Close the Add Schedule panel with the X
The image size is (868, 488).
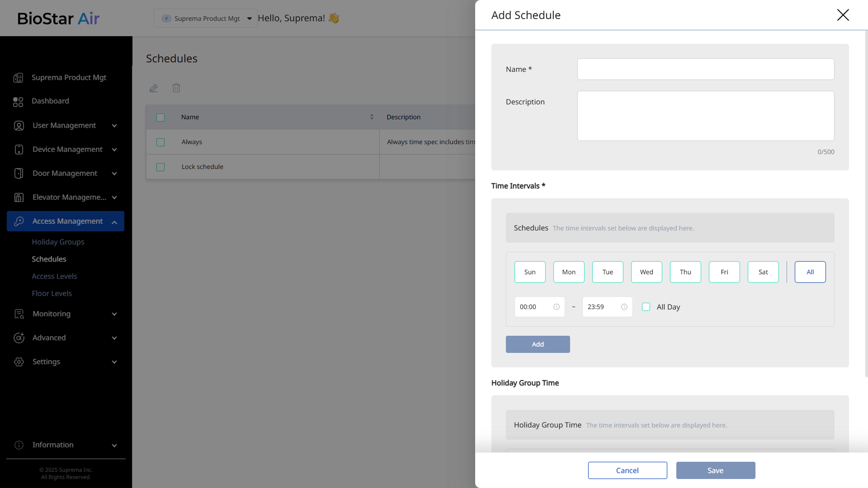843,15
